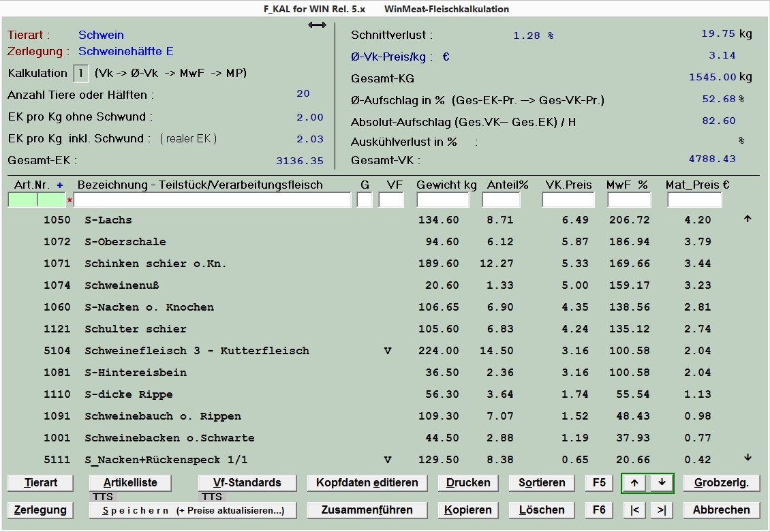The height and width of the screenshot is (532, 770).
Task: Open Vf-Standards
Action: coord(247,483)
